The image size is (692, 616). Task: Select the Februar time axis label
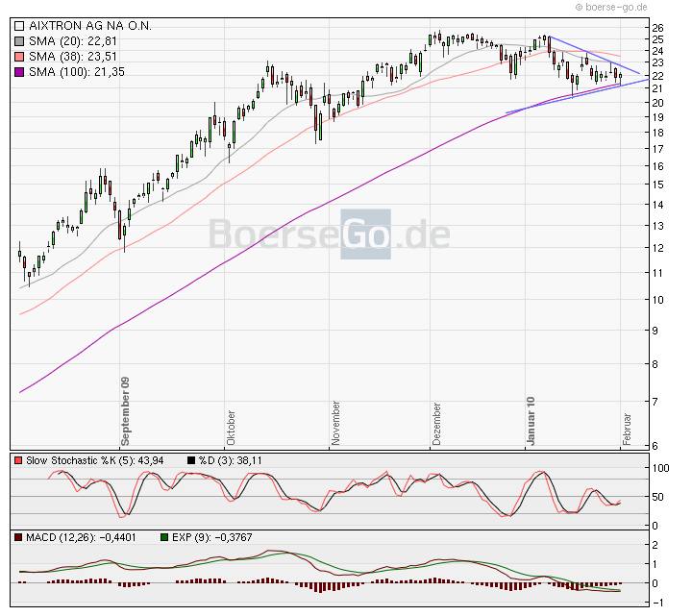click(x=627, y=428)
